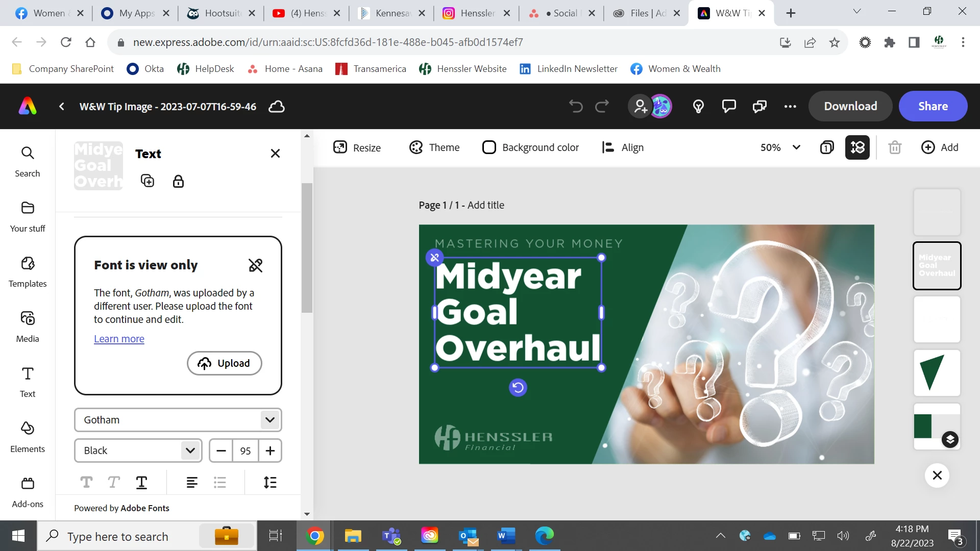
Task: Open the comments speech bubble icon
Action: (729, 106)
